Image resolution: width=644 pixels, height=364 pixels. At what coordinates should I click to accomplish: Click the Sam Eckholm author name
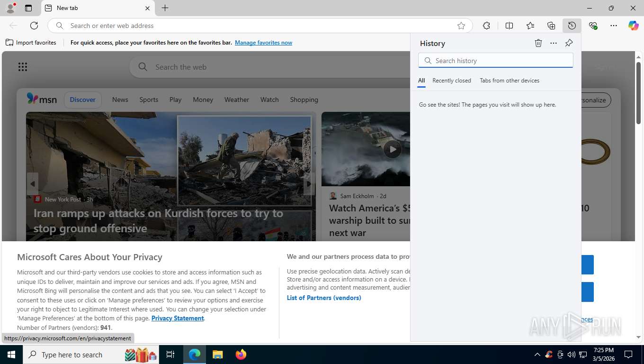(x=357, y=196)
